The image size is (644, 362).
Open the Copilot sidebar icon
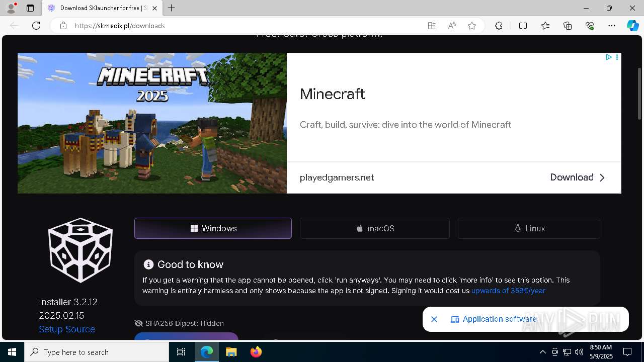point(633,26)
